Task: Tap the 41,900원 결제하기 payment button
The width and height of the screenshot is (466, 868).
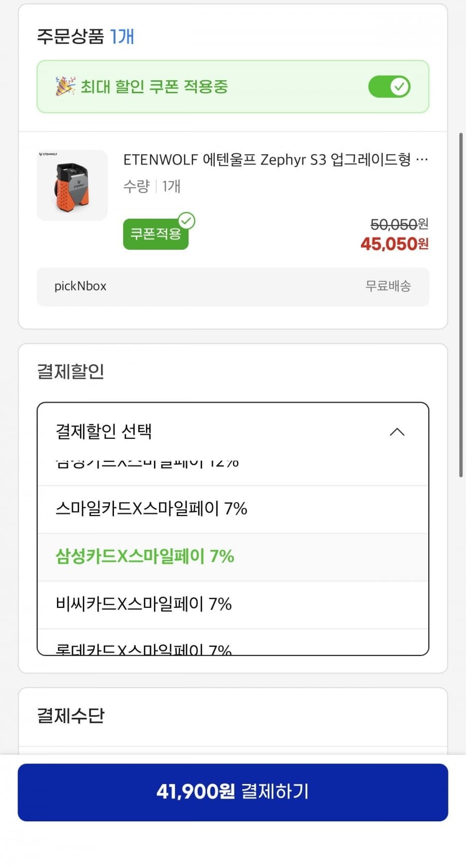Action: 233,792
